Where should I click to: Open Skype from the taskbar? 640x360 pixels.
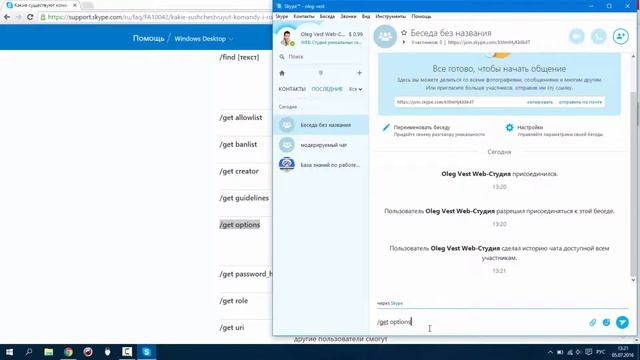147,352
